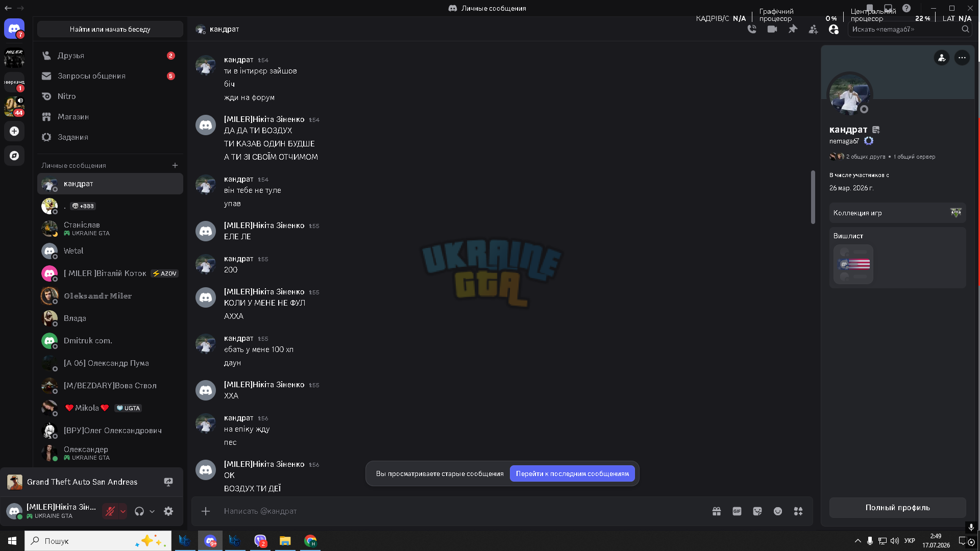Image resolution: width=980 pixels, height=551 pixels.
Task: Open help question mark icon
Action: point(906,8)
